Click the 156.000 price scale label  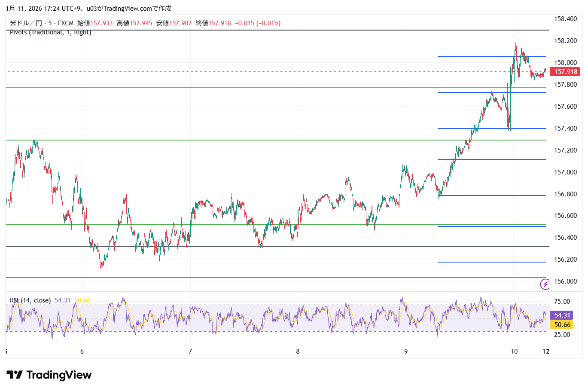(565, 281)
